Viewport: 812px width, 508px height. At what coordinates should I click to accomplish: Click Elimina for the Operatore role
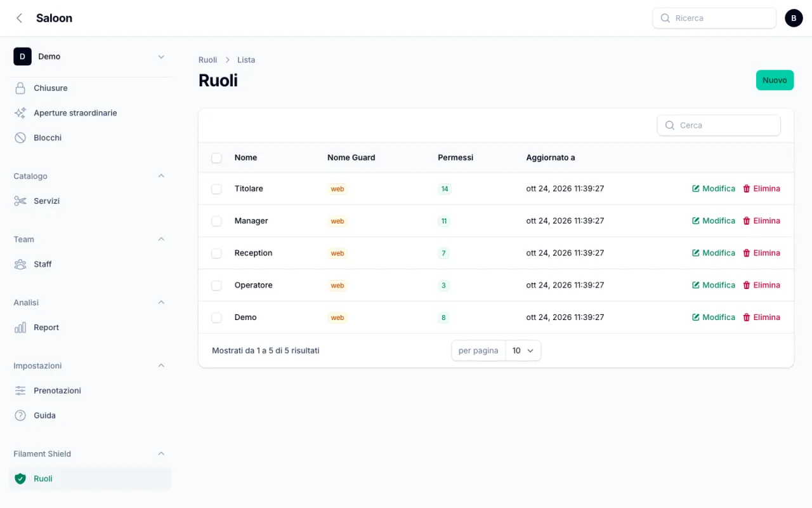(x=761, y=285)
